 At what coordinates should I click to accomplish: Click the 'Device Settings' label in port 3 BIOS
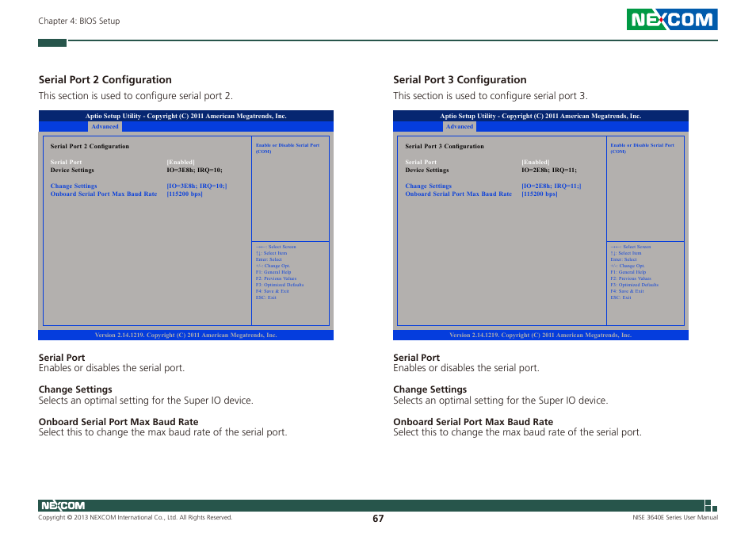[x=426, y=171]
